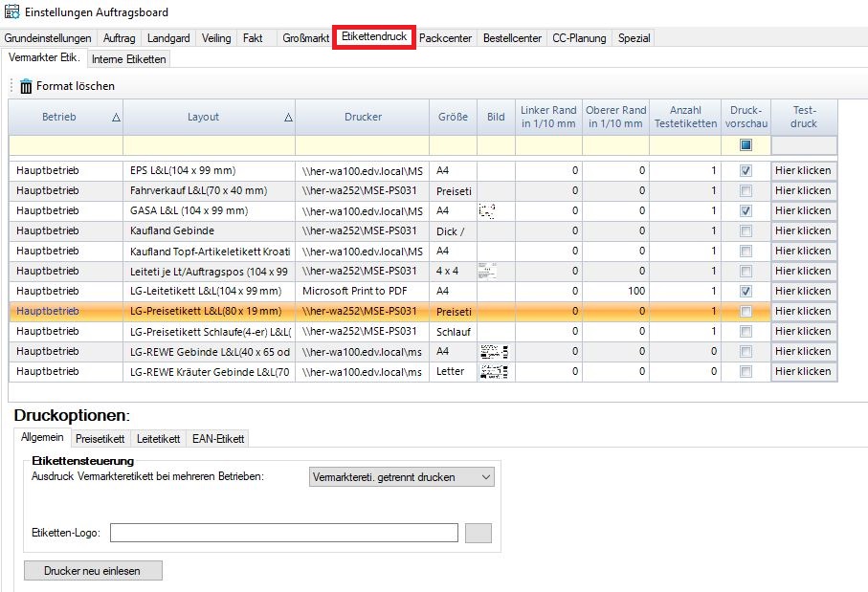
Task: Click the Betrieb column sort arrow
Action: pyautogui.click(x=116, y=118)
